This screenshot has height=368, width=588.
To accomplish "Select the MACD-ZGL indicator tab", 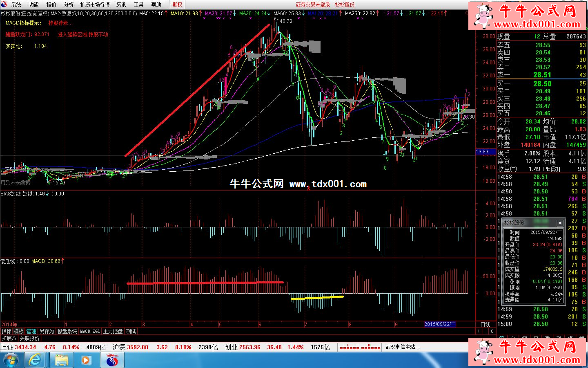I will point(90,331).
